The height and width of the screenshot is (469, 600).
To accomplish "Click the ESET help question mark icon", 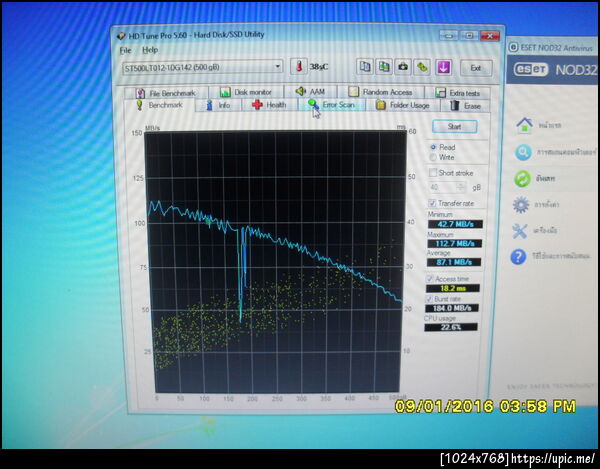I will click(x=518, y=257).
